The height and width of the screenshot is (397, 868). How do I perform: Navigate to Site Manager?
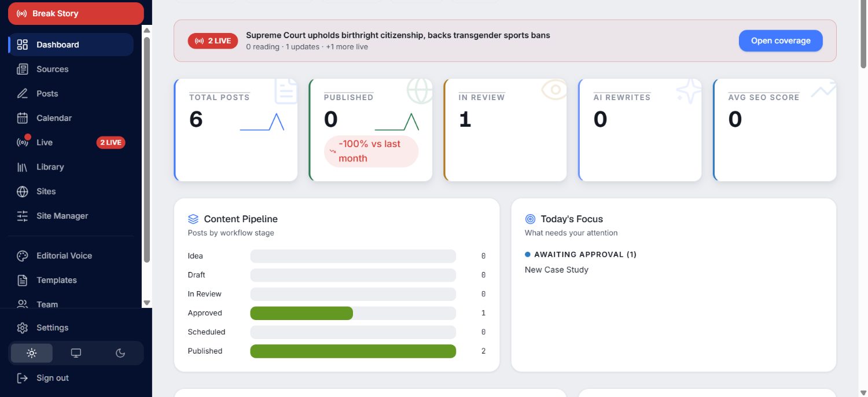[71, 216]
